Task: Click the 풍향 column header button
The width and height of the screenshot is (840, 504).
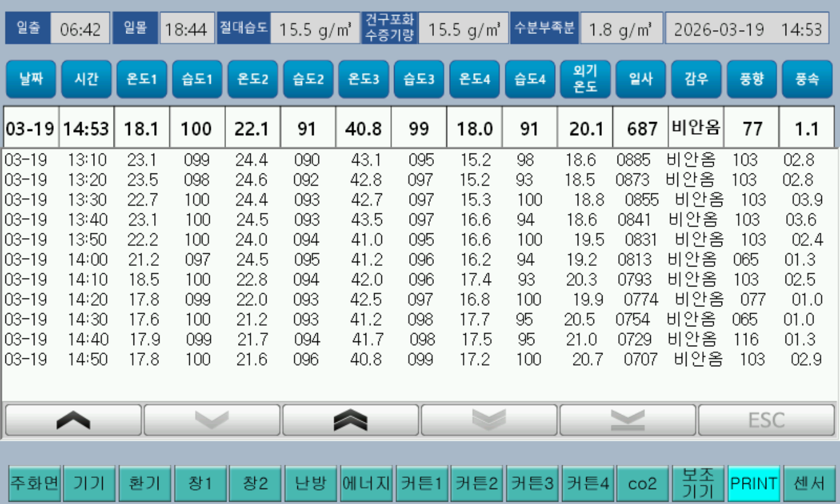Action: [752, 79]
